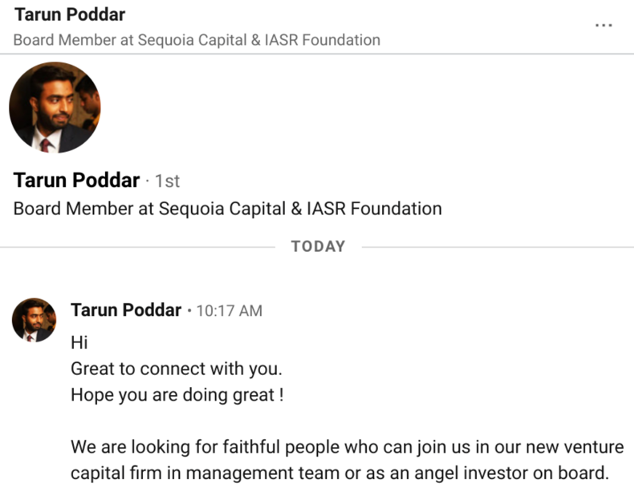Select the sender name above the message
The image size is (634, 494).
click(x=126, y=310)
